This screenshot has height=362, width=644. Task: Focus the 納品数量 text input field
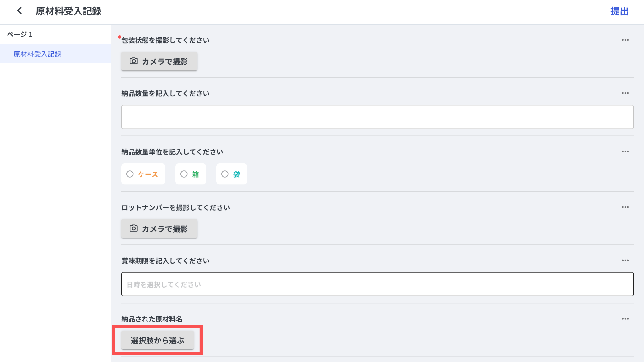377,117
